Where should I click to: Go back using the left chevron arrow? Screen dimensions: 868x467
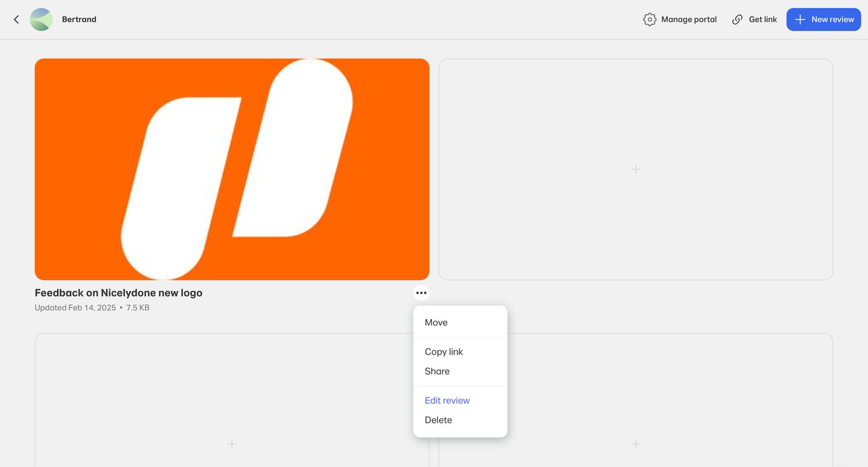[16, 20]
